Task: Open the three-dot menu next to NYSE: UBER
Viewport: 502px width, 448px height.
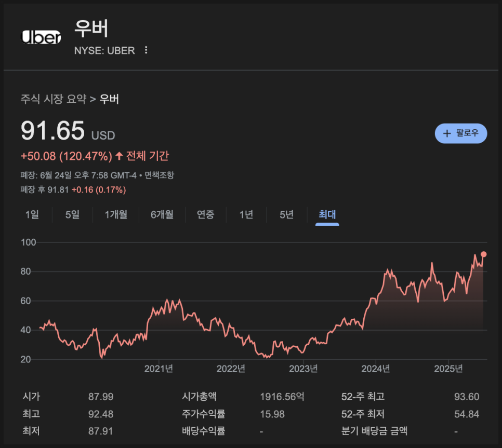Action: [146, 50]
